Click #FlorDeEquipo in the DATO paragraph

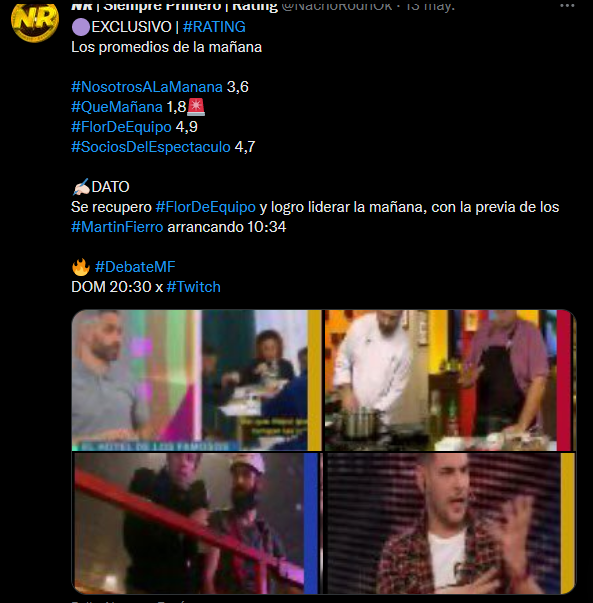tap(206, 207)
